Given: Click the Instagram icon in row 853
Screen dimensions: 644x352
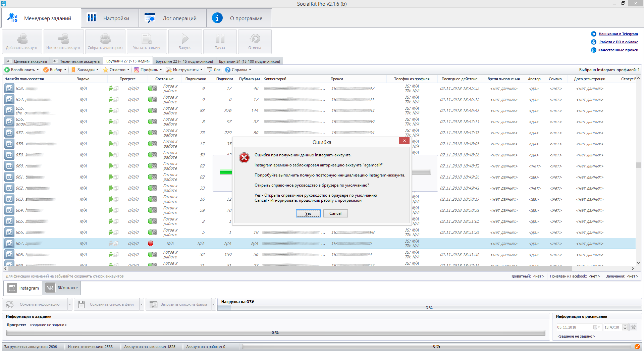Looking at the screenshot, I should 9,89.
